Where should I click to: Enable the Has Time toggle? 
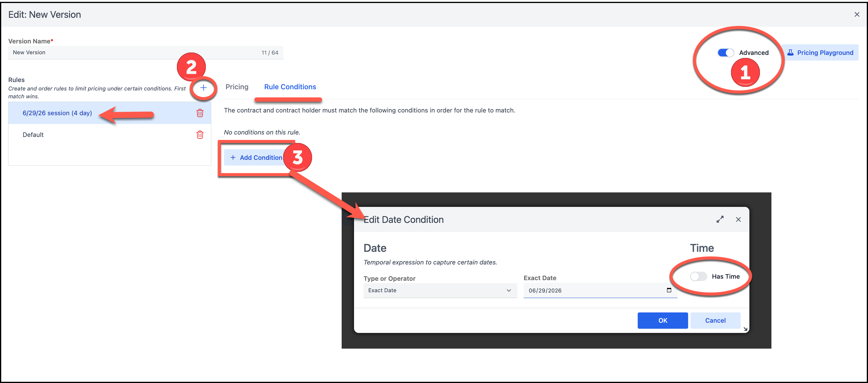[x=698, y=276]
